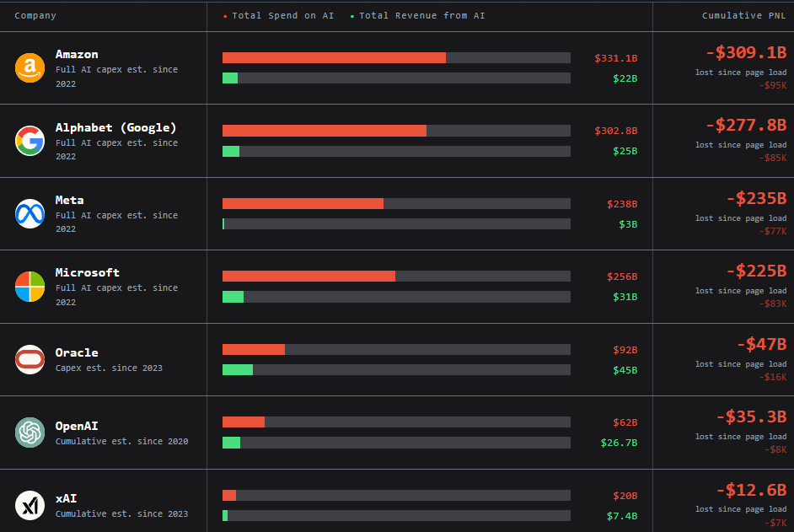Select Meta's red AI spend bar
Image resolution: width=794 pixels, height=532 pixels.
(303, 204)
